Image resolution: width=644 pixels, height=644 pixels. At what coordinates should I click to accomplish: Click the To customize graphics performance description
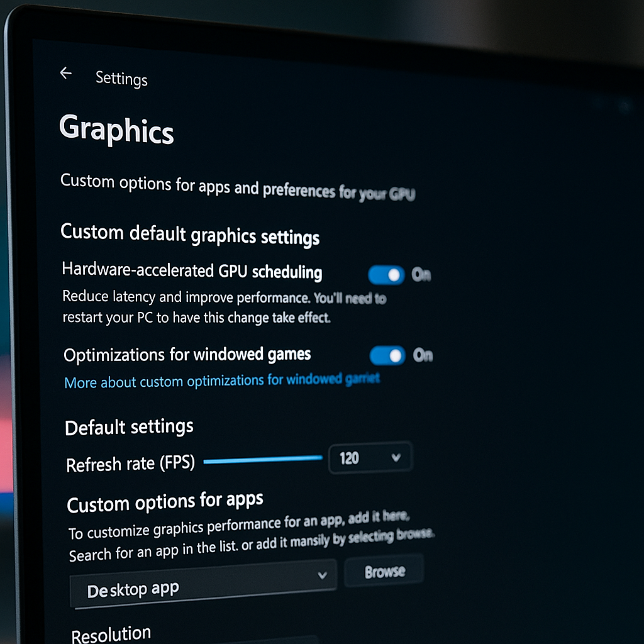pos(250,536)
